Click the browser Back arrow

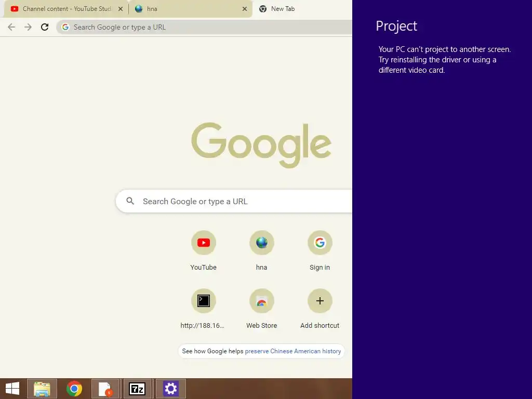[11, 27]
